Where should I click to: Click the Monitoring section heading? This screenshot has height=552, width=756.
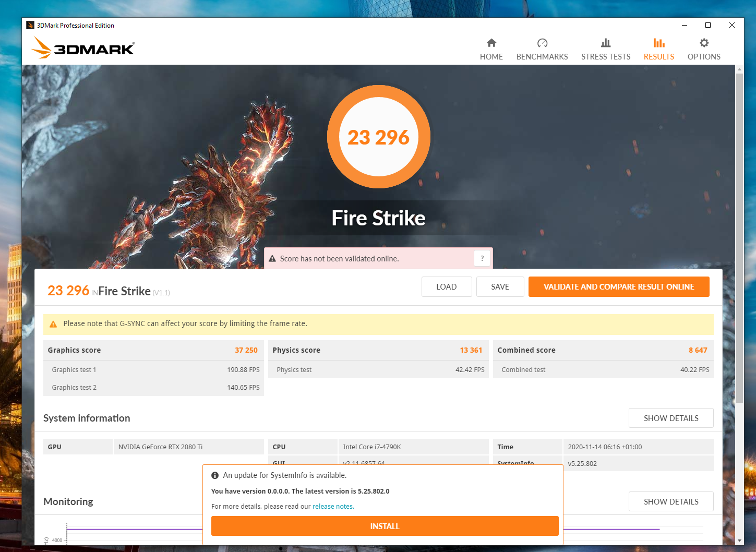pyautogui.click(x=68, y=502)
